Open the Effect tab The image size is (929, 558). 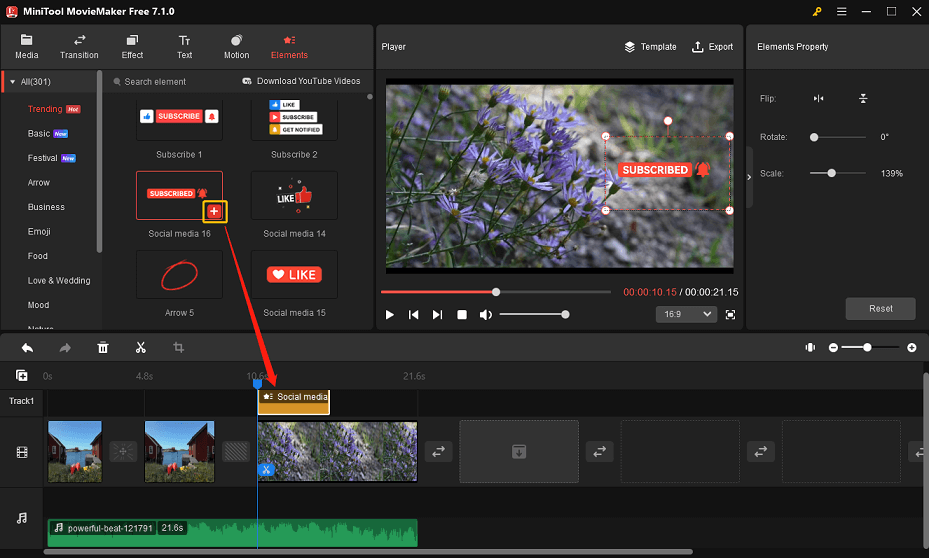(132, 47)
